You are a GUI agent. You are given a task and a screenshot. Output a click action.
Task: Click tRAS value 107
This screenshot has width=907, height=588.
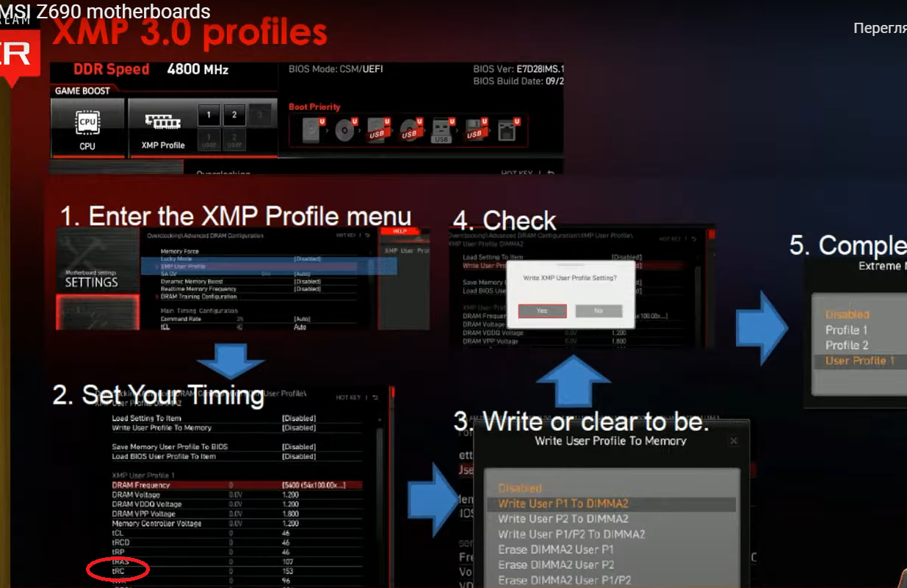click(x=288, y=562)
